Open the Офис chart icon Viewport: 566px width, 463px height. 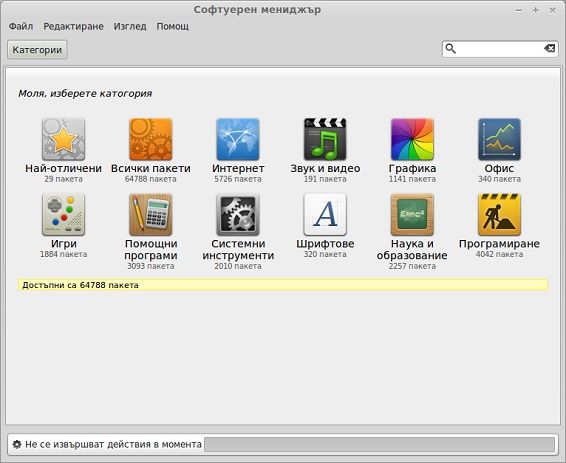click(x=499, y=139)
